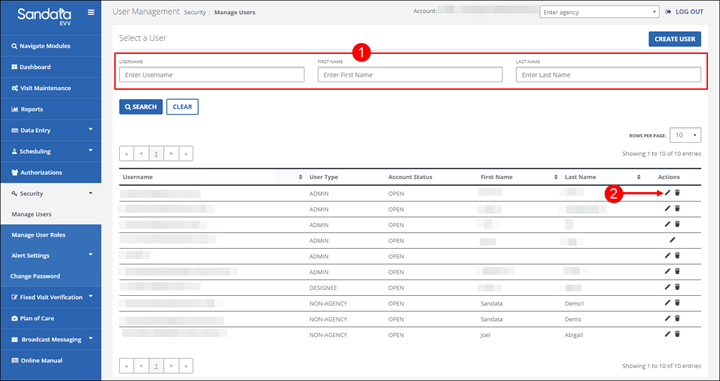Focus the Enter First Name field

tap(410, 75)
